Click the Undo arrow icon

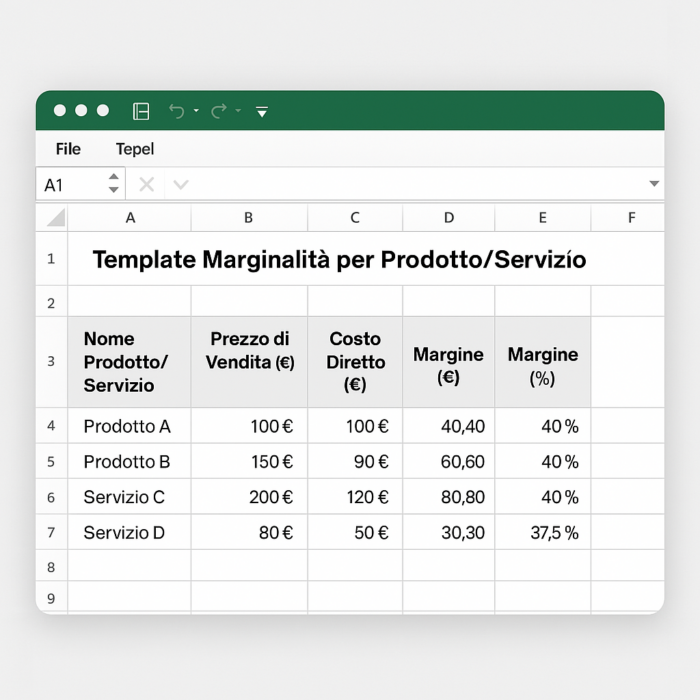point(176,111)
